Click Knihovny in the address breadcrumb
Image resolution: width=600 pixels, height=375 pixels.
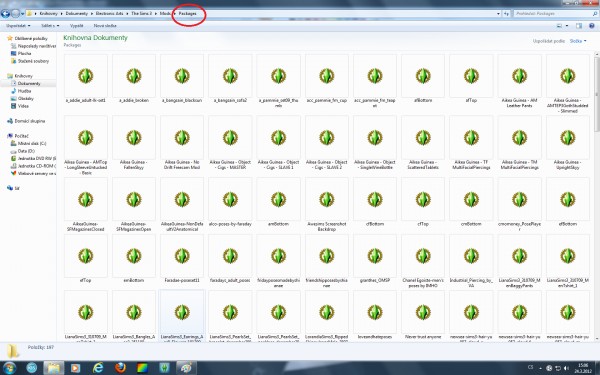[x=49, y=13]
